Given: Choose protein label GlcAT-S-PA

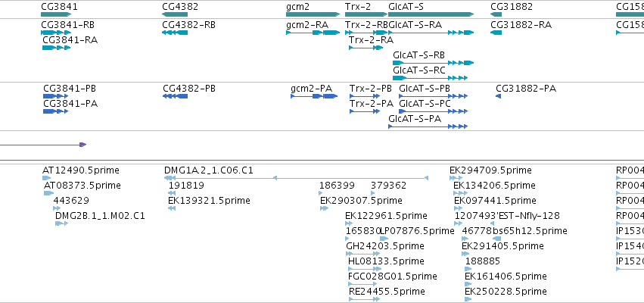Looking at the screenshot, I should (415, 119).
